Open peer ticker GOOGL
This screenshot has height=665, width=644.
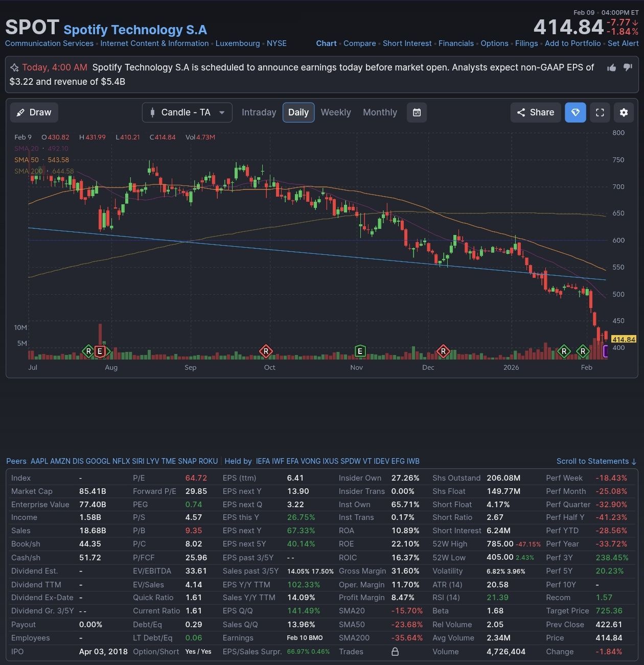tap(98, 461)
